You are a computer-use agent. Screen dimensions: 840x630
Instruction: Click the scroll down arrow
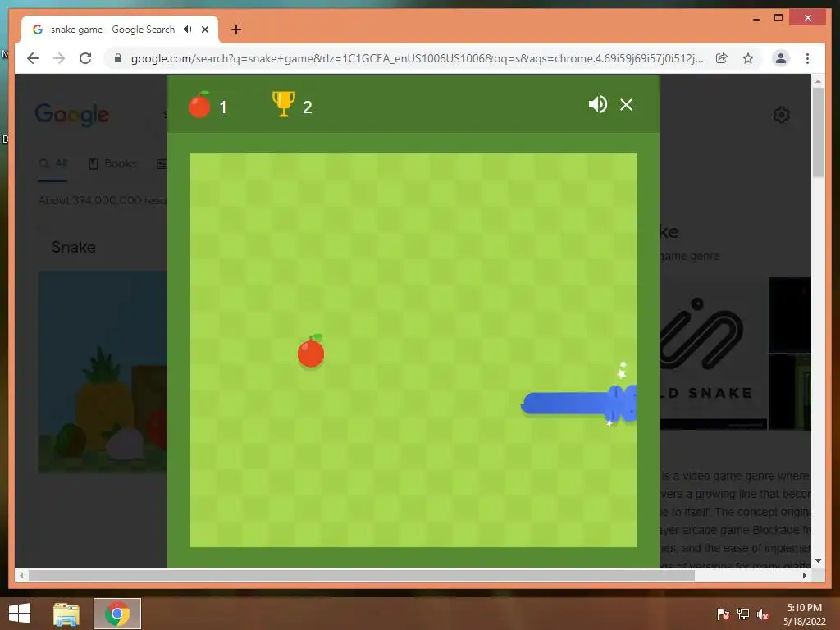coord(818,561)
